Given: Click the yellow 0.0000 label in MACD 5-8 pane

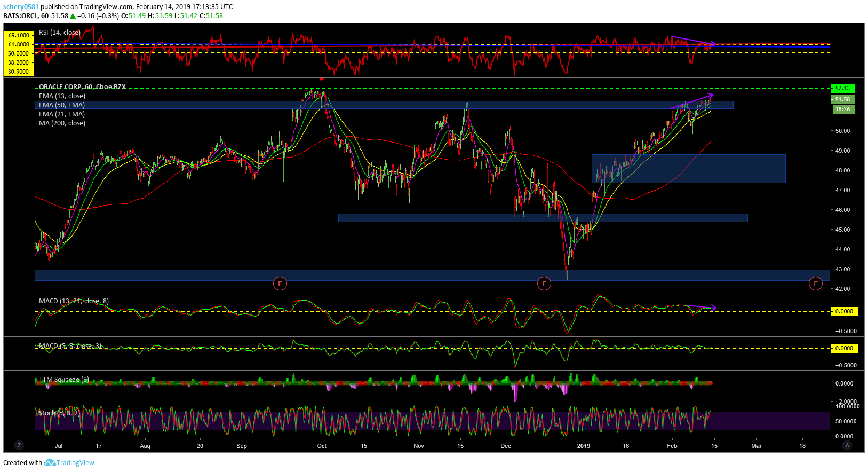Looking at the screenshot, I should click(844, 349).
